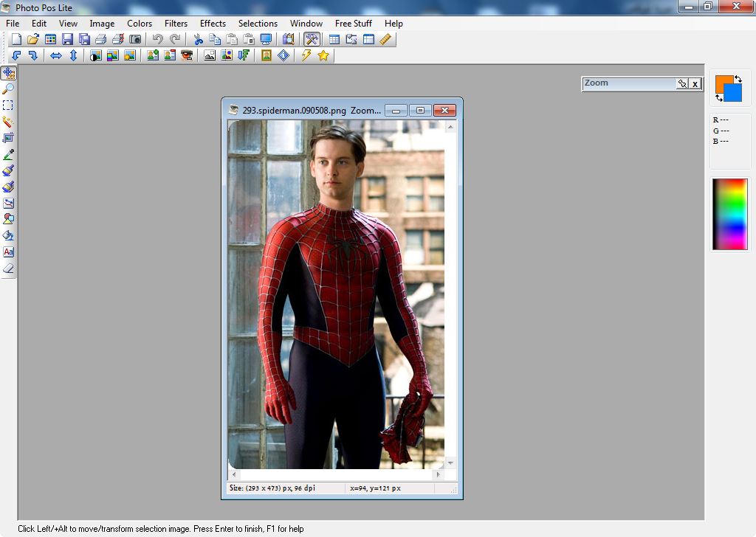This screenshot has height=537, width=756.
Task: Select the Crop tool
Action: coord(8,138)
